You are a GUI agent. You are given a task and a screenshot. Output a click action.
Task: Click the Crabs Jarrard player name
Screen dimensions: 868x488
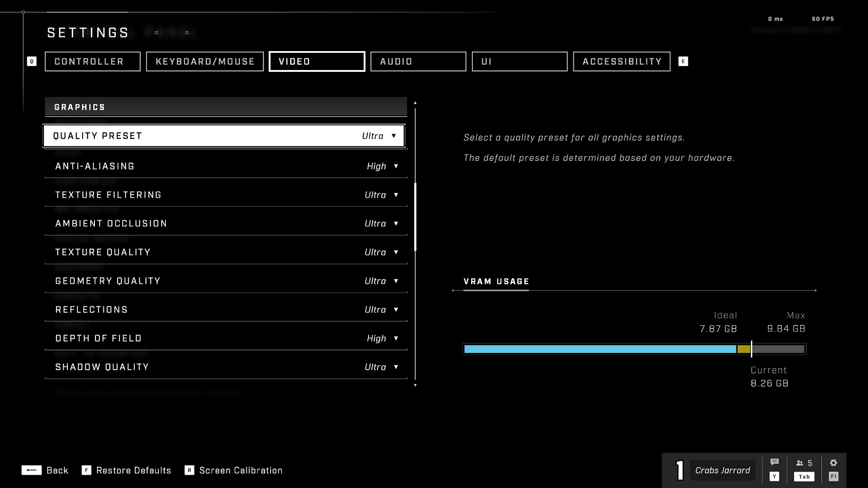click(722, 470)
